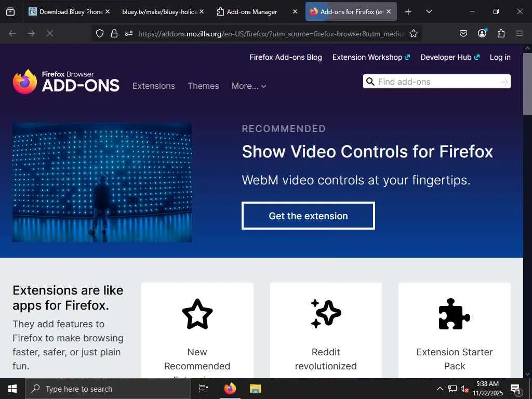Open Pocket save icon in toolbar
Viewport: 532px width, 399px height.
[x=463, y=33]
